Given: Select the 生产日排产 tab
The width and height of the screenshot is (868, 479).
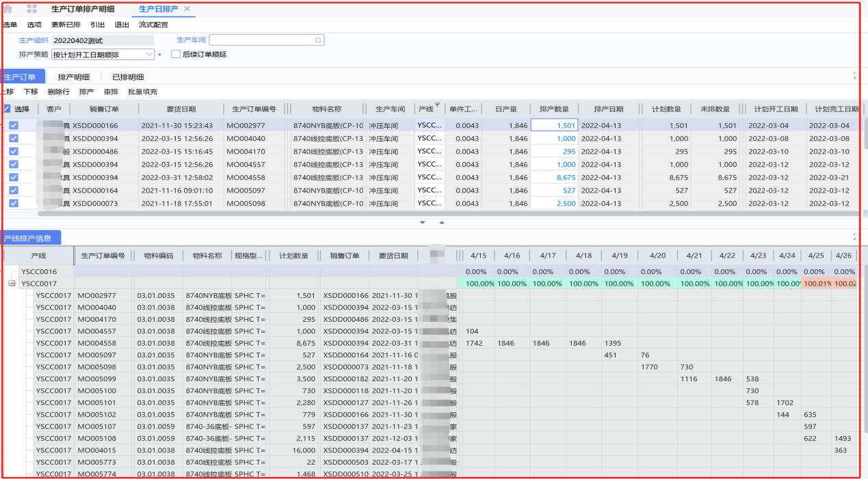Looking at the screenshot, I should [159, 9].
